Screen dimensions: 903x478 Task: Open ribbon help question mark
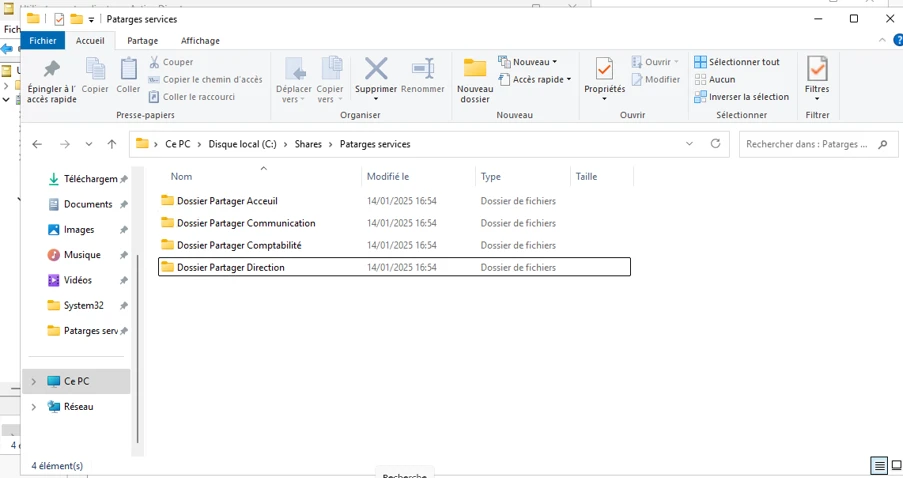898,40
